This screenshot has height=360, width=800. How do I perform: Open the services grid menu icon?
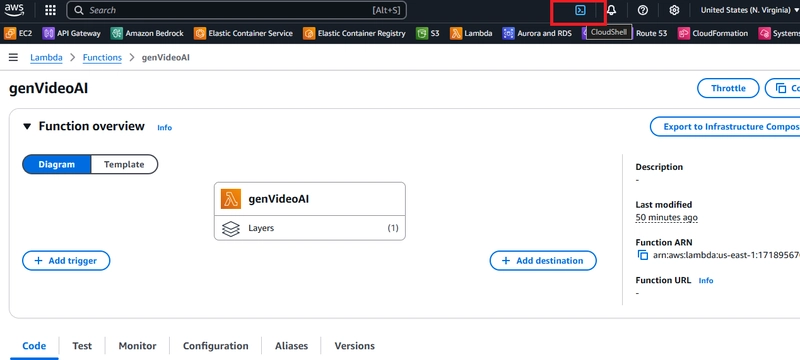(50, 10)
